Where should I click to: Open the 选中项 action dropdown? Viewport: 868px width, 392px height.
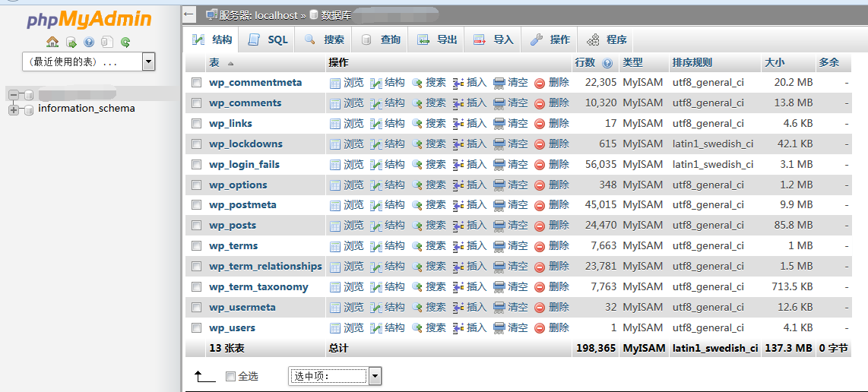coord(335,377)
